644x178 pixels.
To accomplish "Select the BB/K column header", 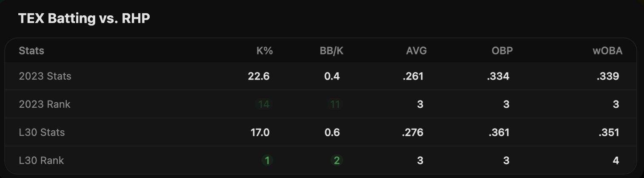I will [331, 51].
